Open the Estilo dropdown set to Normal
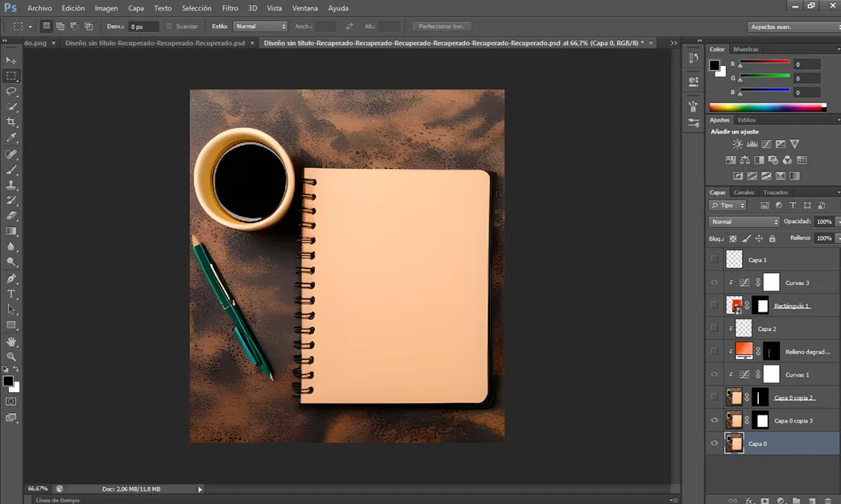The width and height of the screenshot is (841, 504). click(260, 27)
